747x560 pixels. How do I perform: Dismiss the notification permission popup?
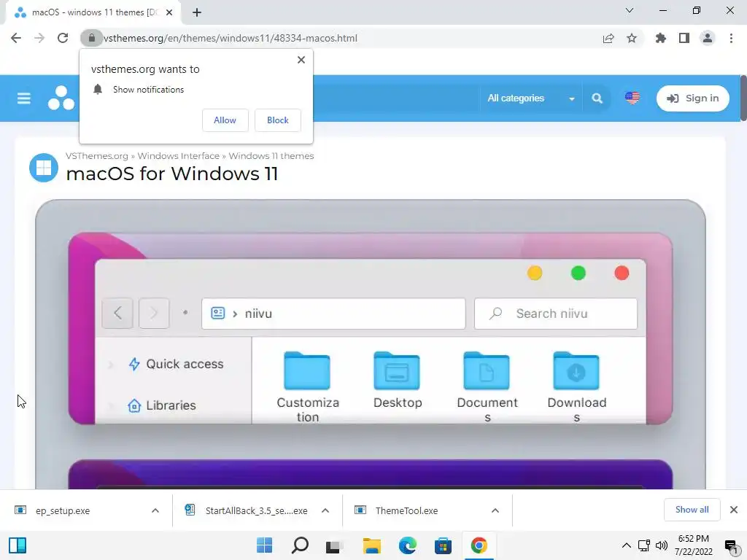tap(301, 60)
